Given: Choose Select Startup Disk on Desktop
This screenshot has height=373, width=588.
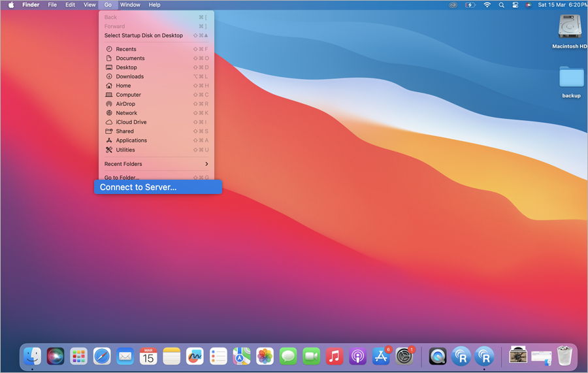Looking at the screenshot, I should click(x=156, y=36).
